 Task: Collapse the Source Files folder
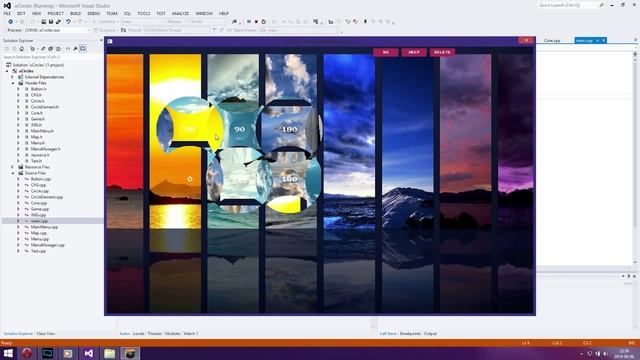pyautogui.click(x=13, y=173)
